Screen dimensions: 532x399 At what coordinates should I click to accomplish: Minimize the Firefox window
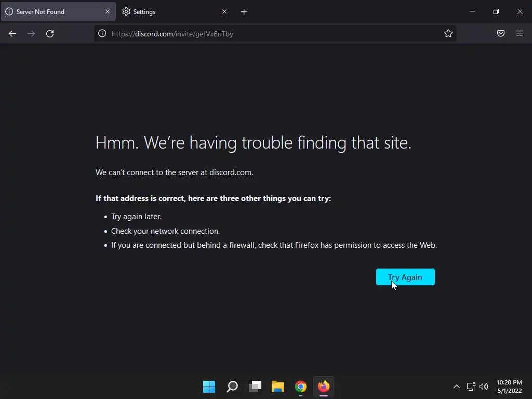[472, 11]
